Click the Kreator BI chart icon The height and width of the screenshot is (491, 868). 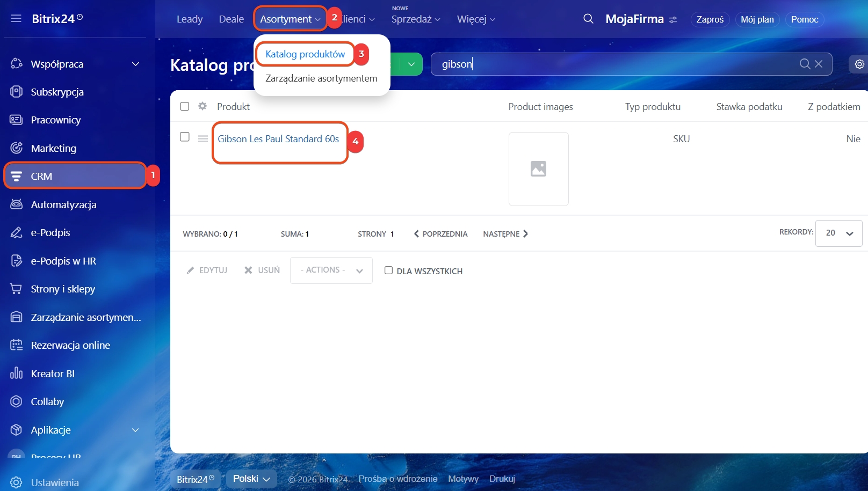click(x=17, y=373)
